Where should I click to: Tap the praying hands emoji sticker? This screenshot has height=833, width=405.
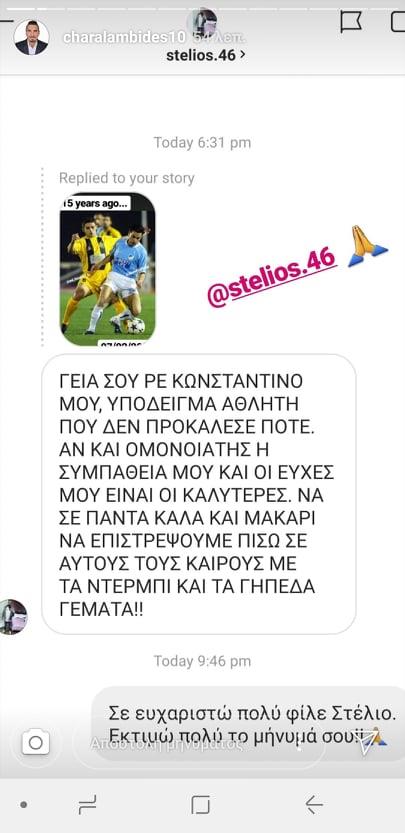click(x=367, y=246)
